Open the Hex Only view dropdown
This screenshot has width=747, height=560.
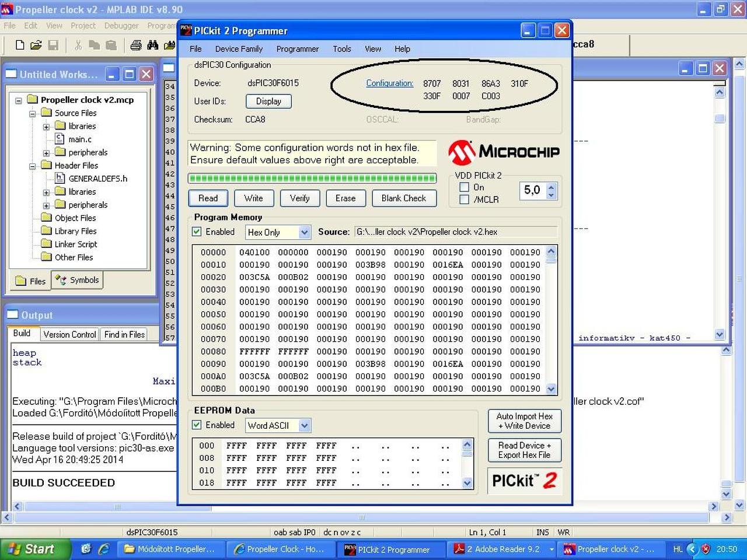pyautogui.click(x=304, y=232)
